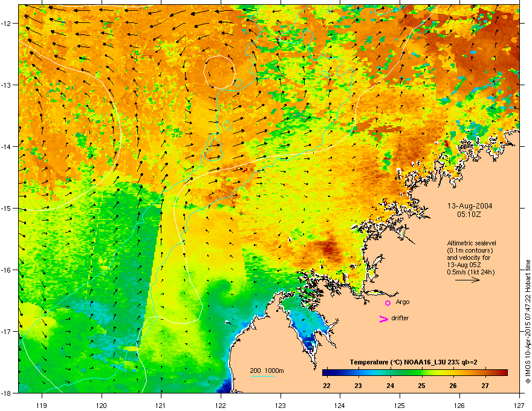
Task: Click the latitude axis label -15
Action: 6,208
